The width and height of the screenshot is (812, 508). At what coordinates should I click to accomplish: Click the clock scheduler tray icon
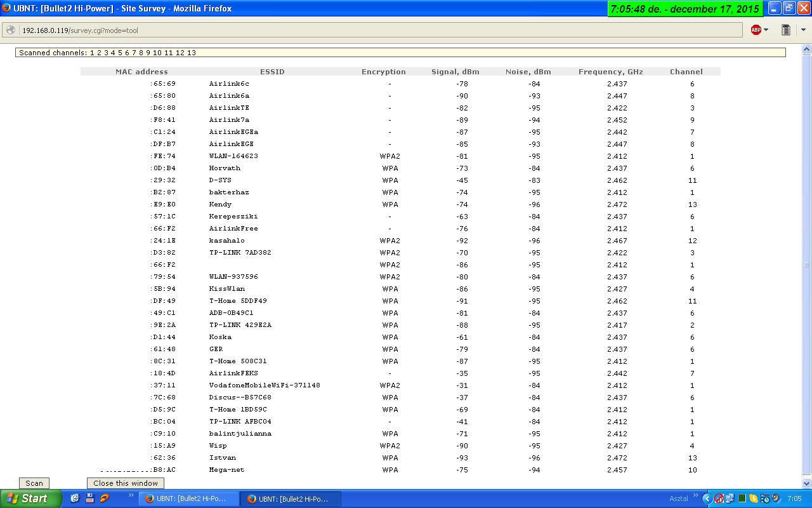pyautogui.click(x=764, y=498)
